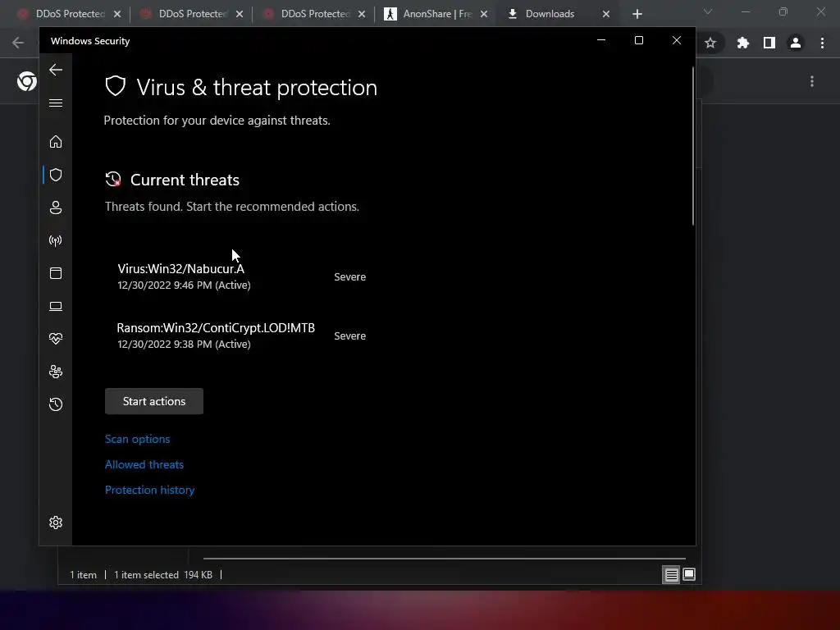The height and width of the screenshot is (630, 840).
Task: Go back in Windows Security
Action: click(56, 70)
